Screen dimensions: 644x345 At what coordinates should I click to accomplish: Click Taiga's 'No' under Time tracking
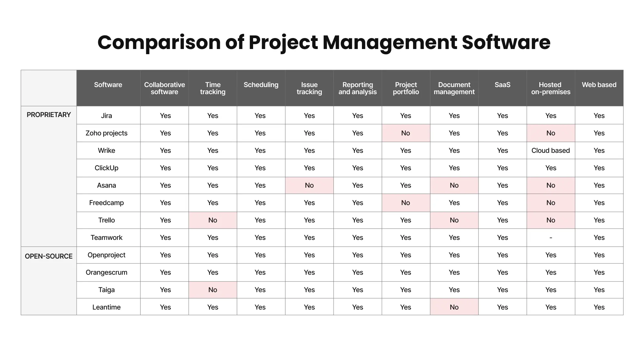(x=213, y=290)
